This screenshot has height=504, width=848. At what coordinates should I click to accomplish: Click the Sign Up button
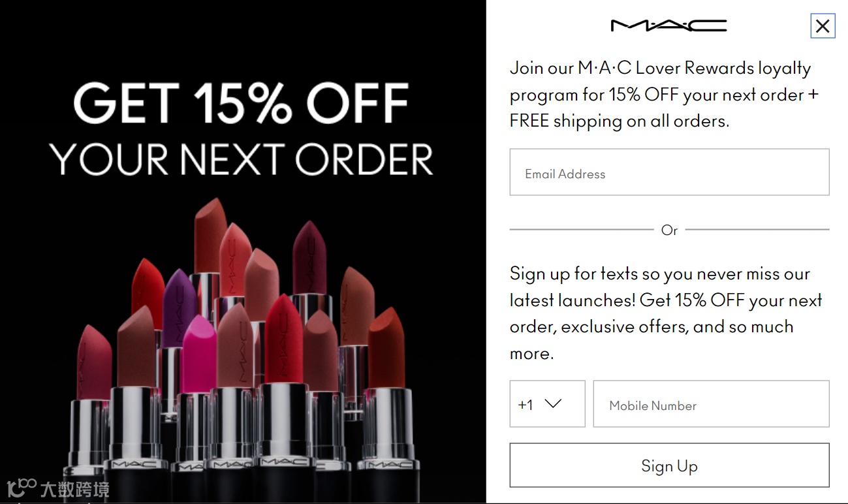point(669,465)
